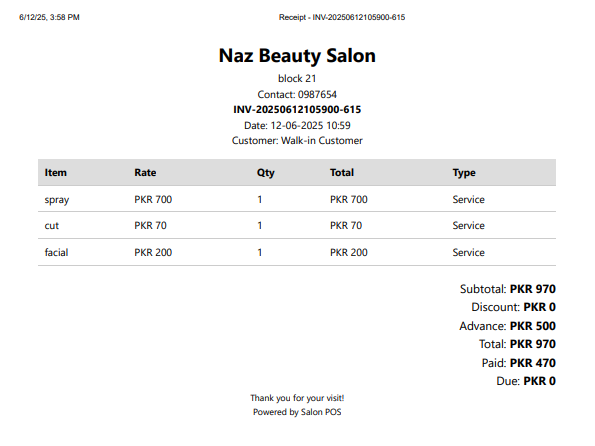Click the Discount PKR 0 line

[x=513, y=307]
